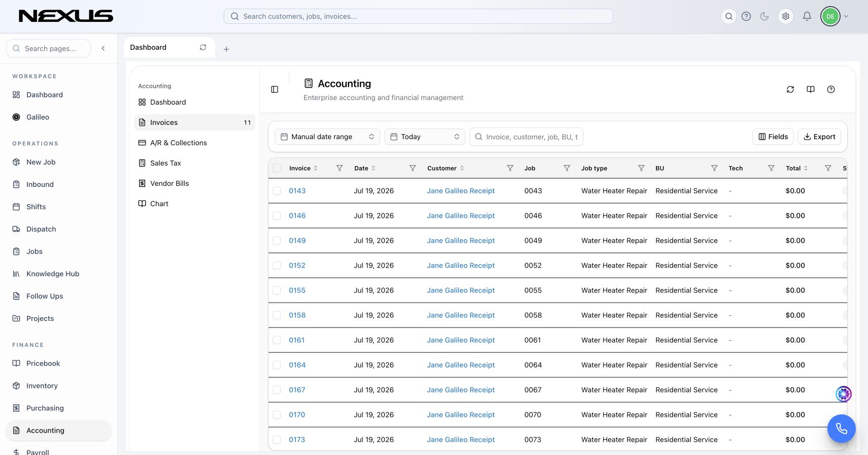868x455 pixels.
Task: Refresh the Dashboard tab with reload icon
Action: [203, 47]
